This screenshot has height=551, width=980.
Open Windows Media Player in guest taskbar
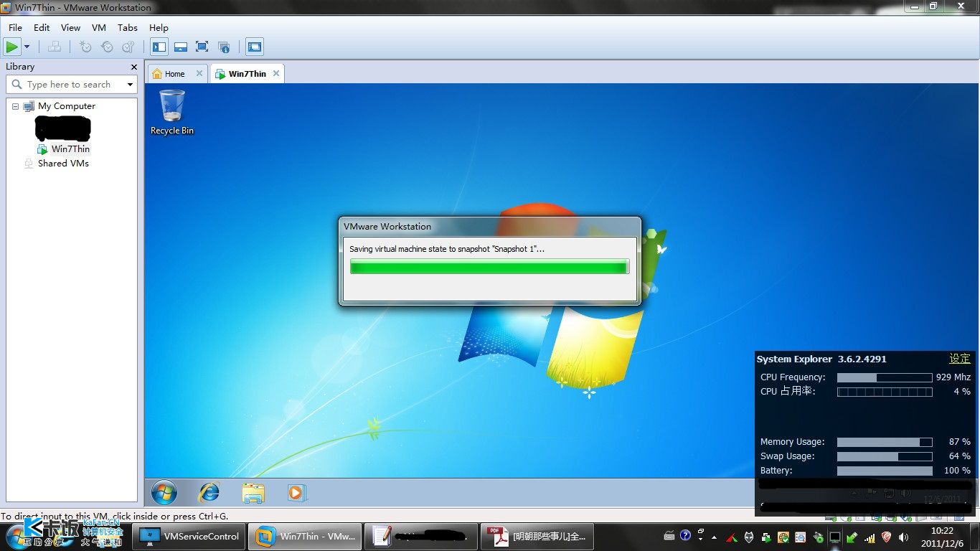(x=296, y=492)
